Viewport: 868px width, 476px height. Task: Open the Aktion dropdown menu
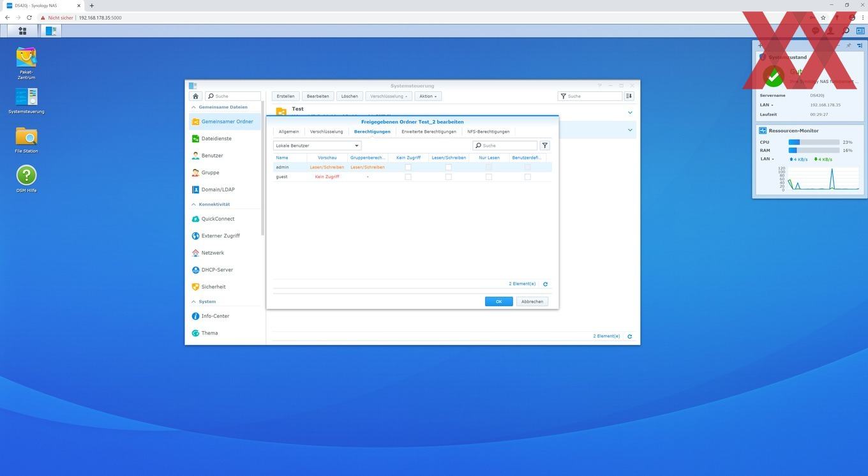[x=428, y=96]
